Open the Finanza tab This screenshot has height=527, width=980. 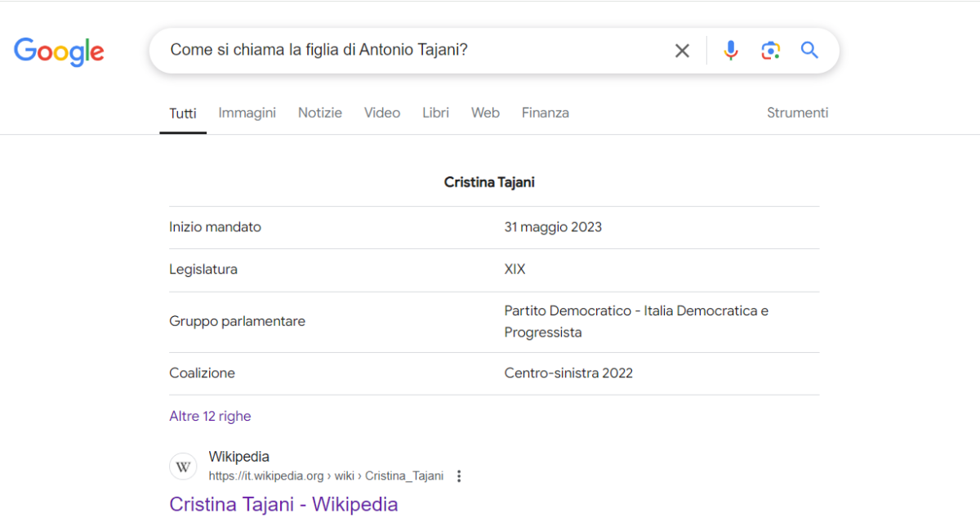pyautogui.click(x=545, y=113)
